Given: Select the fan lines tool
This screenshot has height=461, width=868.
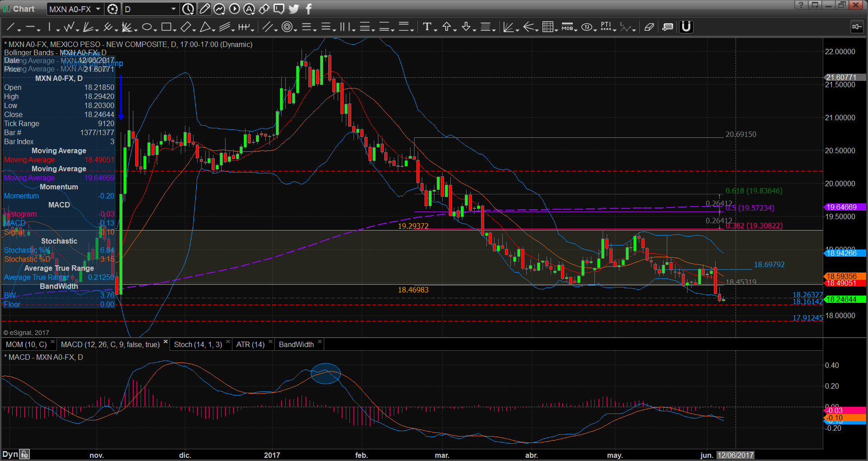Looking at the screenshot, I should click(89, 27).
